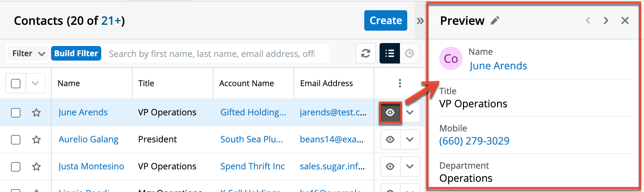
Task: Open mass actions dropdown arrow in header
Action: (x=35, y=84)
